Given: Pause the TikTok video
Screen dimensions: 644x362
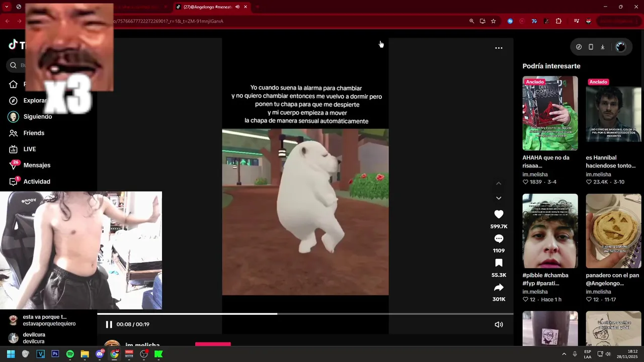Looking at the screenshot, I should coord(109,324).
